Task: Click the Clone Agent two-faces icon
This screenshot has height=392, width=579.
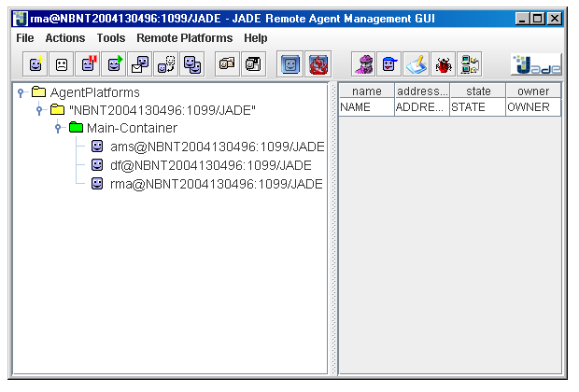Action: point(192,64)
